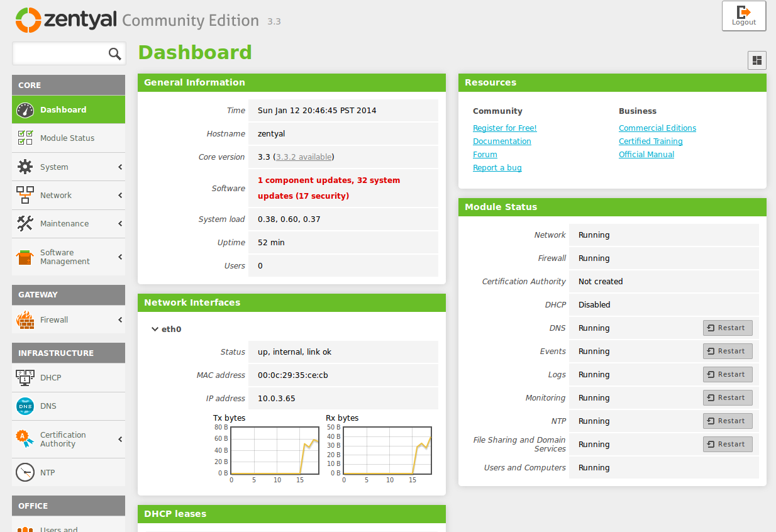The width and height of the screenshot is (776, 532).
Task: Click the 3.3.2 available update link
Action: click(304, 157)
